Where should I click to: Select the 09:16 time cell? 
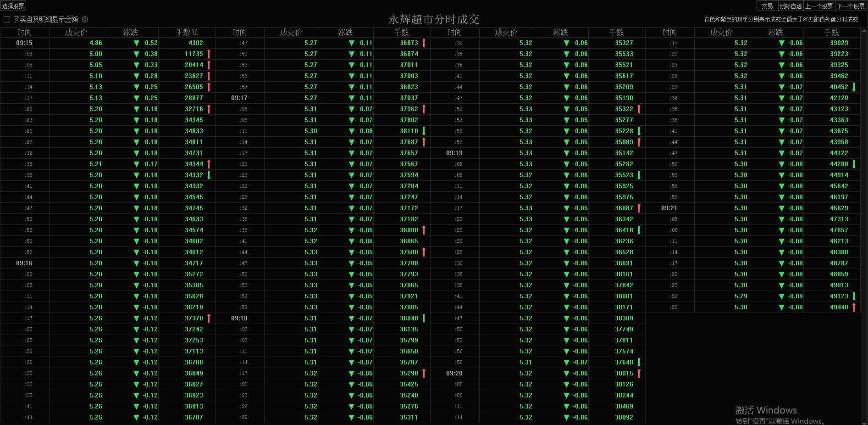click(24, 263)
